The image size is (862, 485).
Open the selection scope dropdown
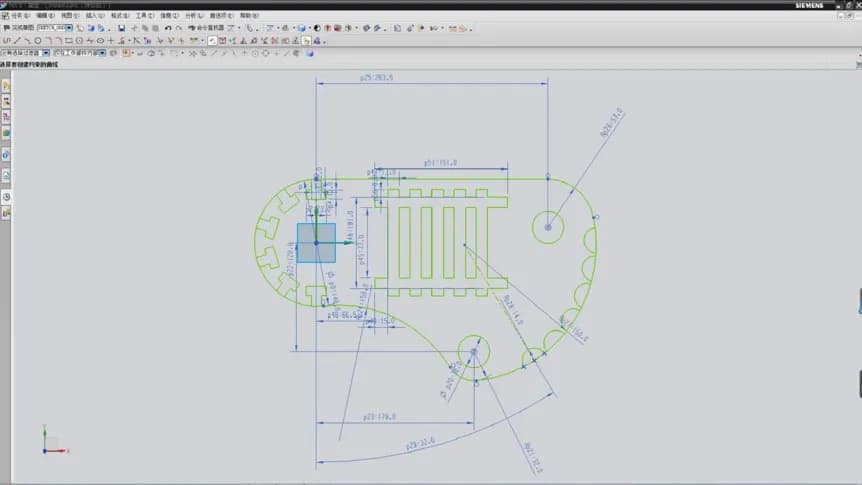pos(102,53)
